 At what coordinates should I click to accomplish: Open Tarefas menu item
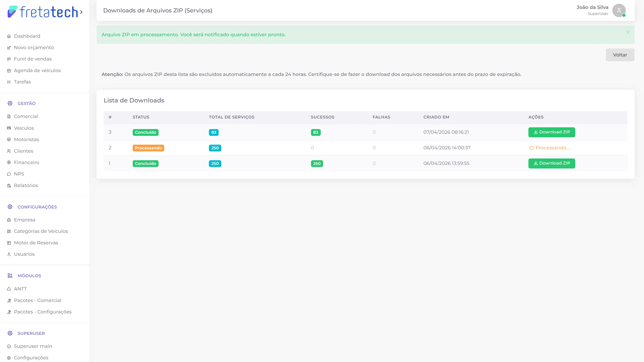pyautogui.click(x=22, y=82)
